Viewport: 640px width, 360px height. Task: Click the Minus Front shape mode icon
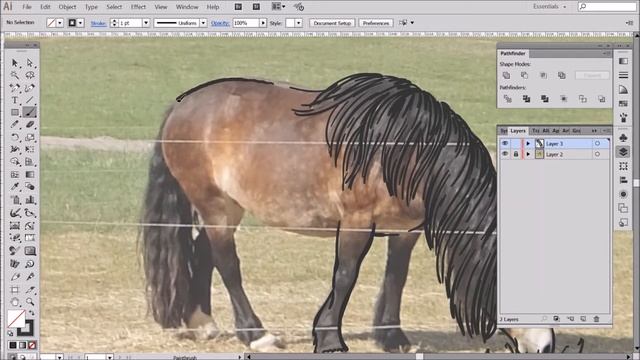524,76
